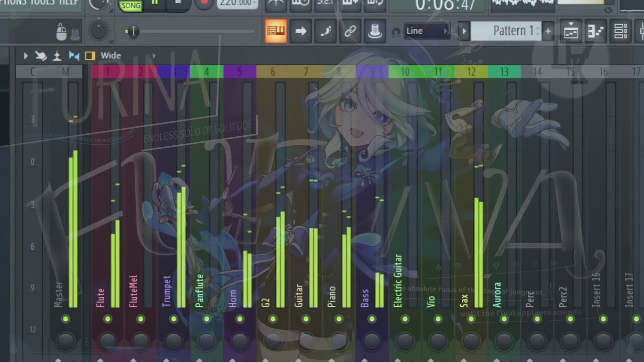Select mixer track 16 header

tap(603, 72)
